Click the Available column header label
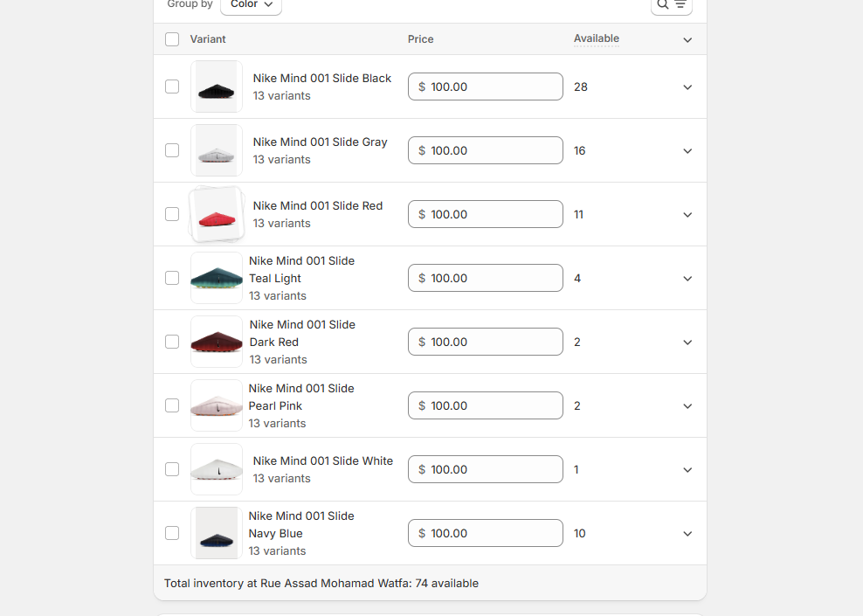This screenshot has height=616, width=863. (x=597, y=38)
